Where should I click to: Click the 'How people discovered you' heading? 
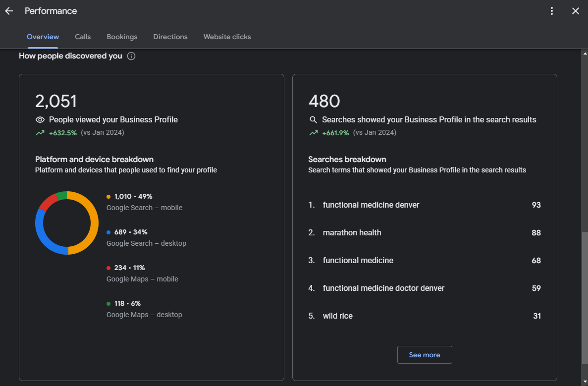[70, 56]
